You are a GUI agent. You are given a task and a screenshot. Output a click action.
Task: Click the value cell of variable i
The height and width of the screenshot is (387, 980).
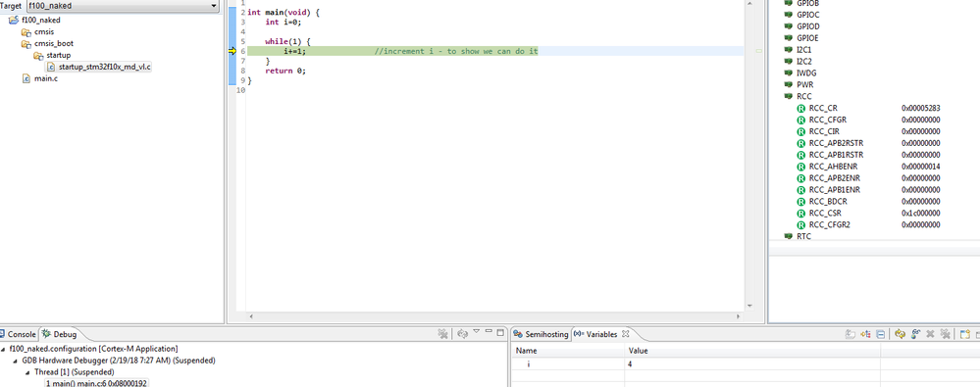[753, 363]
